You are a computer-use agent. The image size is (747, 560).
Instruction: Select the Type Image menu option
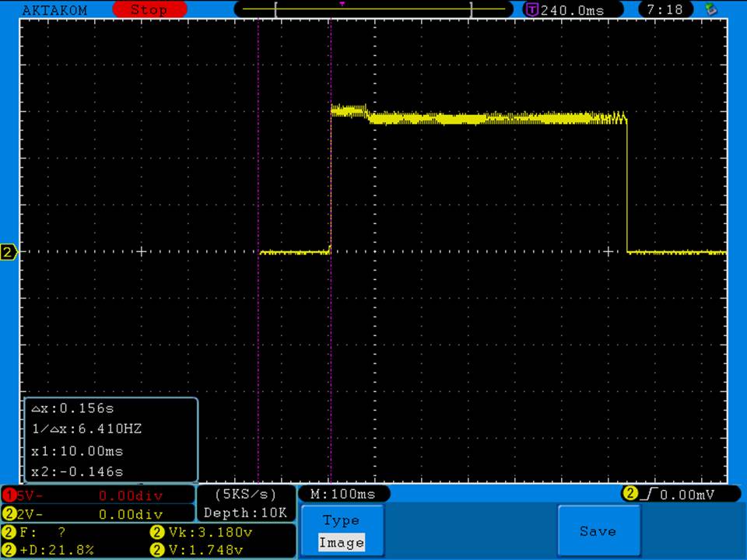pos(342,531)
